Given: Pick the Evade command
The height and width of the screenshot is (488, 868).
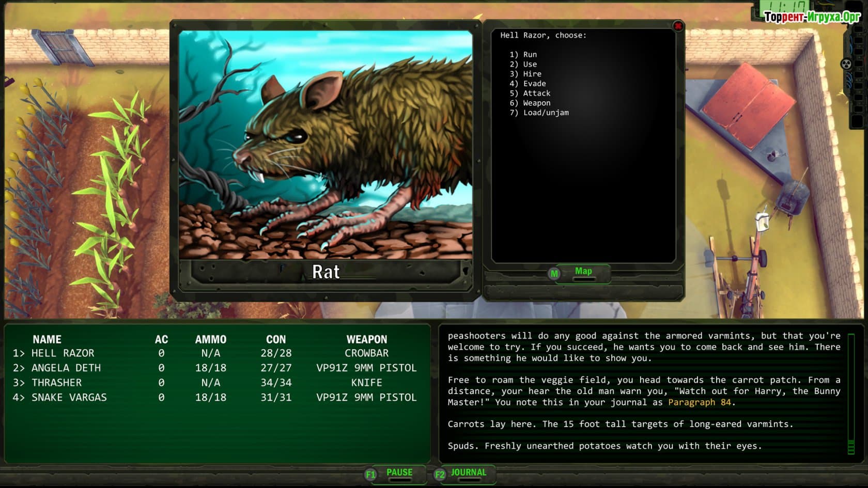Looking at the screenshot, I should click(x=534, y=84).
